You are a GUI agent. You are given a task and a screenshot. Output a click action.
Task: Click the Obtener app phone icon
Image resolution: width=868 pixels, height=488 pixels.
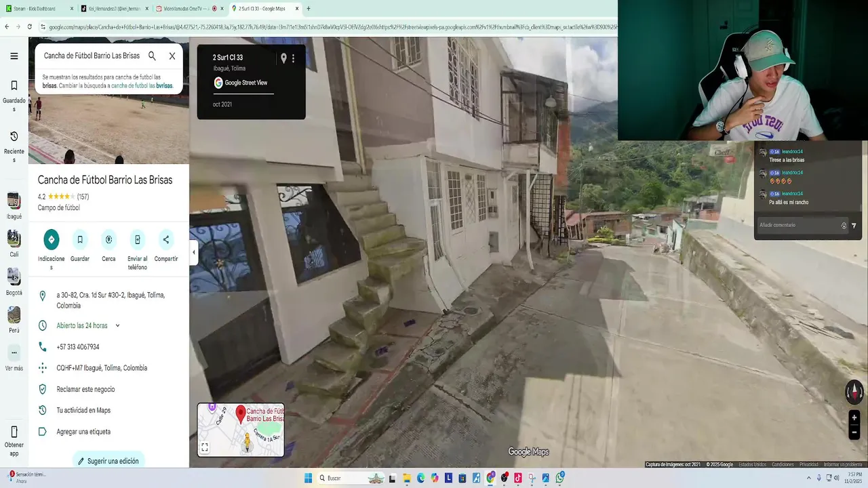[x=14, y=432]
